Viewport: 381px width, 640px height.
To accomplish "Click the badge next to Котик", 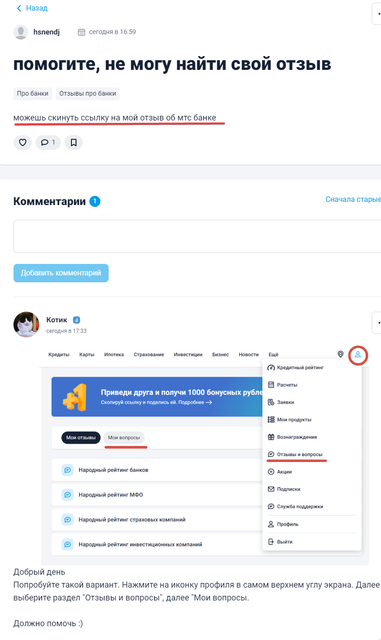I will pyautogui.click(x=76, y=320).
